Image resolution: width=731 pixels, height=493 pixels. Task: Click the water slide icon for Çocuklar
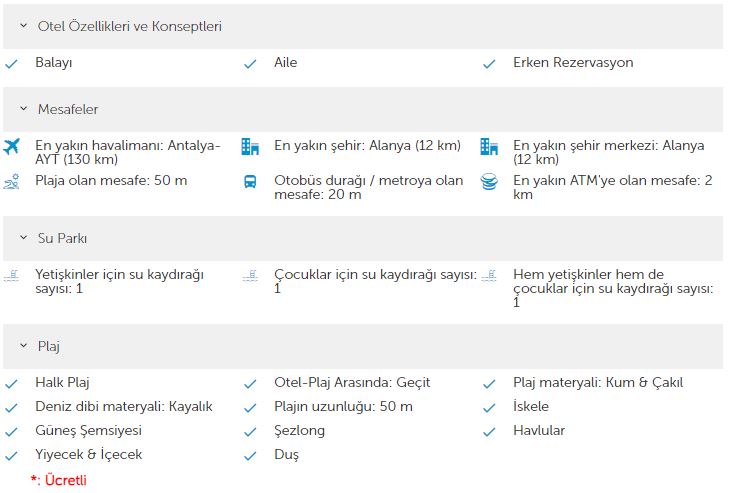click(250, 275)
